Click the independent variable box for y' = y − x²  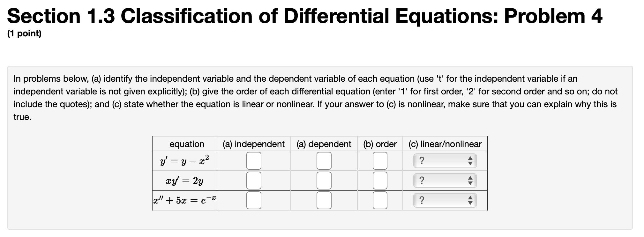click(x=254, y=160)
